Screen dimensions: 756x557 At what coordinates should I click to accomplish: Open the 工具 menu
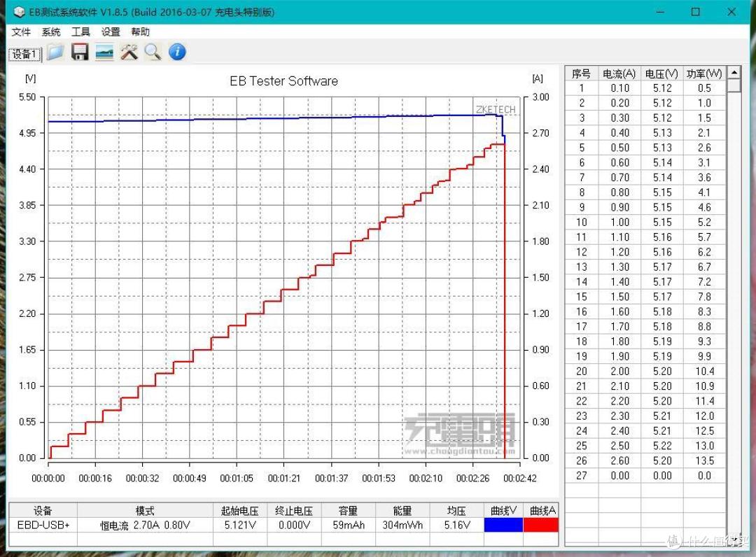(x=81, y=31)
